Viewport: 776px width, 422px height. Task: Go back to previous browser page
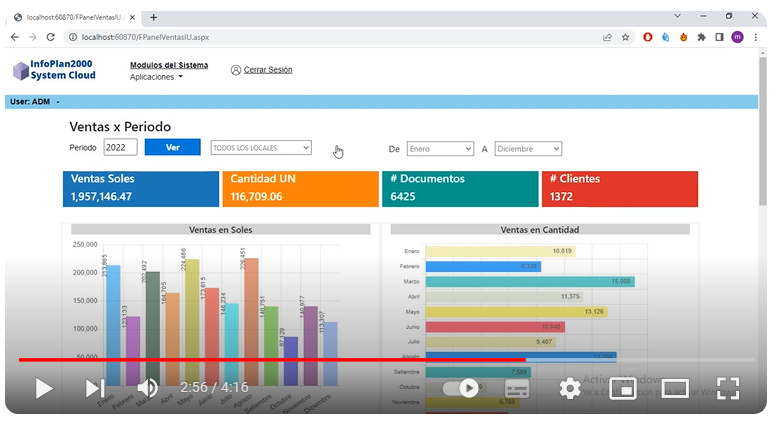pyautogui.click(x=15, y=37)
